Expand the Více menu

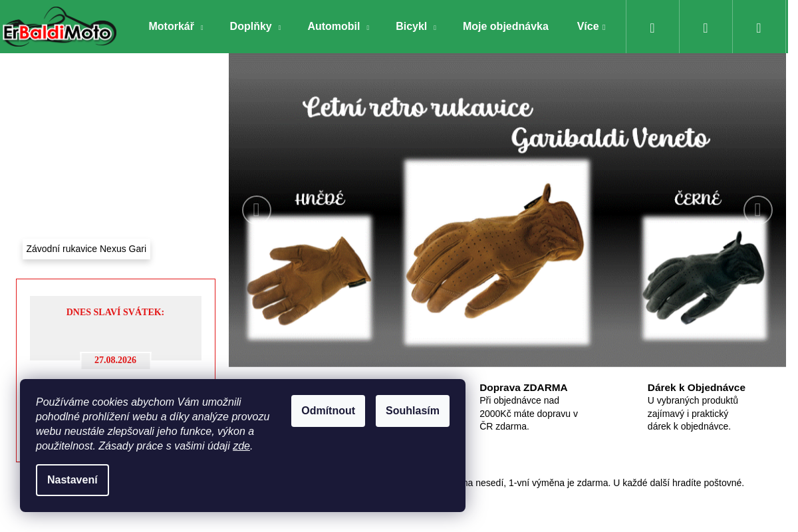591,27
